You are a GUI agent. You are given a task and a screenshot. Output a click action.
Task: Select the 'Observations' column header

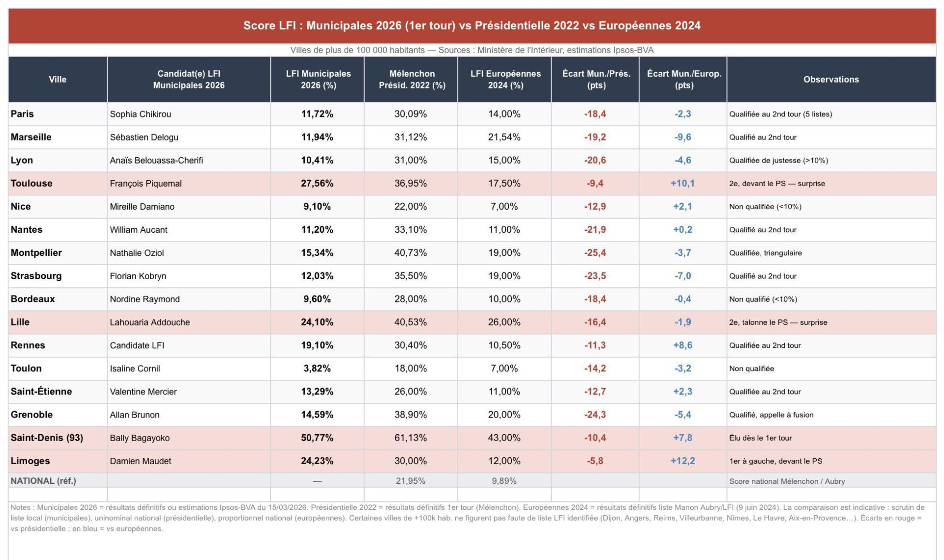(x=830, y=80)
